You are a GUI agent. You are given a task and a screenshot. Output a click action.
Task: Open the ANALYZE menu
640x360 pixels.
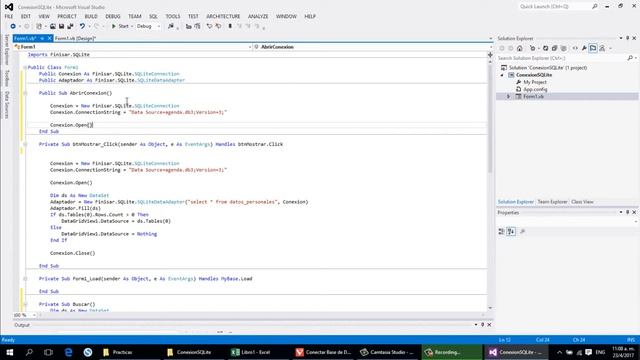click(x=258, y=16)
